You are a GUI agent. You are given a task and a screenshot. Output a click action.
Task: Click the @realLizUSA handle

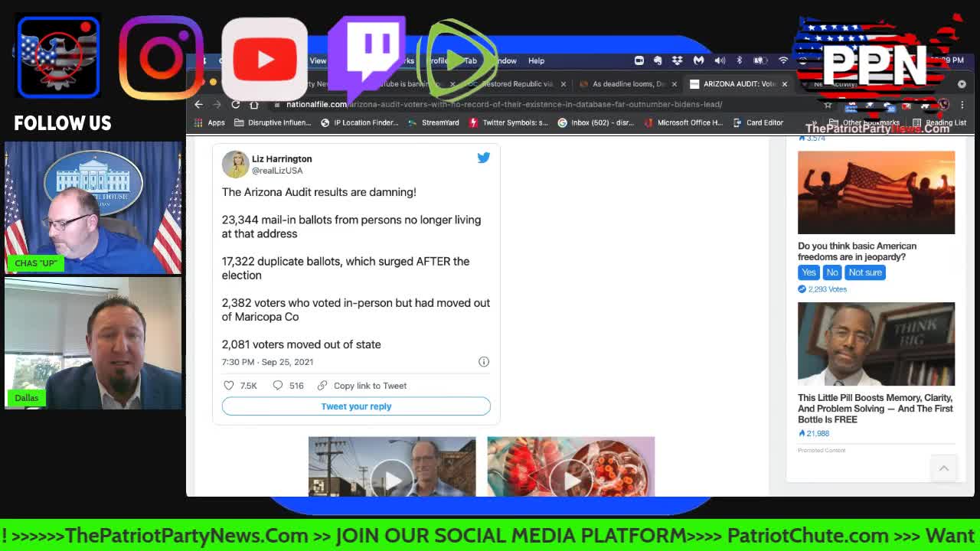[x=277, y=171]
